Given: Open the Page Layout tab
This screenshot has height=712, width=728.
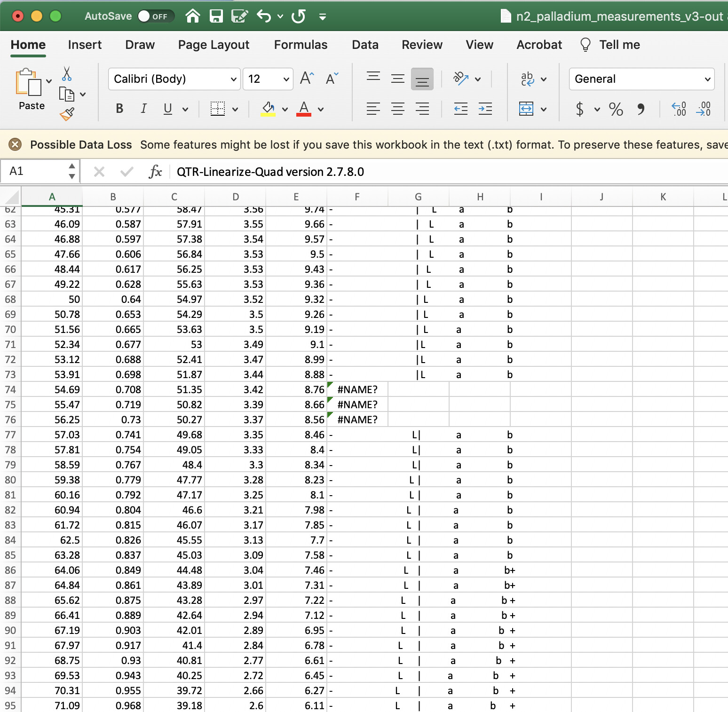Looking at the screenshot, I should tap(214, 45).
